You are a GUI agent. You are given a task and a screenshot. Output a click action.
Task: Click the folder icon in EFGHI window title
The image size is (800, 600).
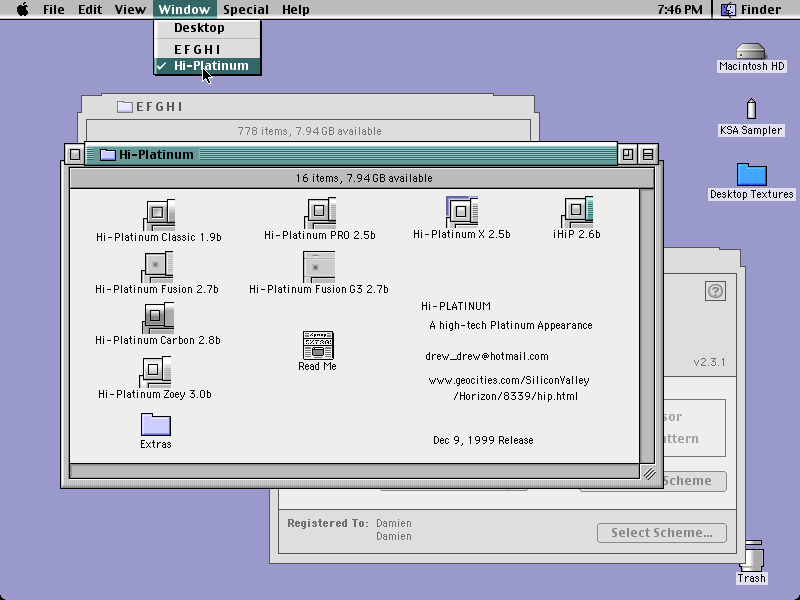point(125,107)
